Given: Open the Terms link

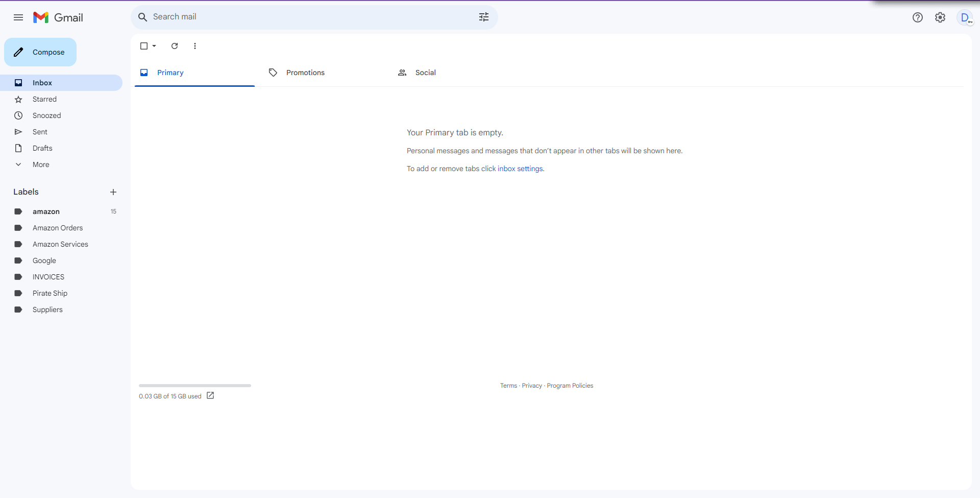Looking at the screenshot, I should (x=508, y=386).
